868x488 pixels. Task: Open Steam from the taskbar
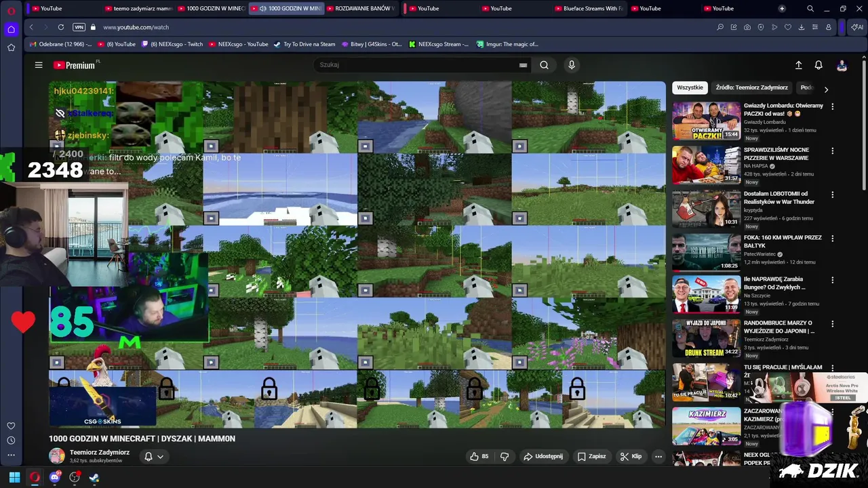point(94,477)
